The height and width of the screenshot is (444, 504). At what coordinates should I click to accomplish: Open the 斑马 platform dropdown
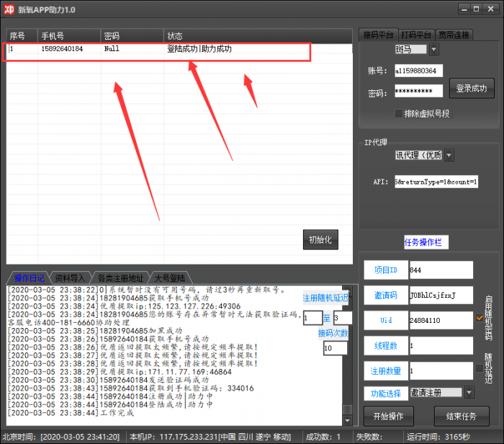pos(433,50)
